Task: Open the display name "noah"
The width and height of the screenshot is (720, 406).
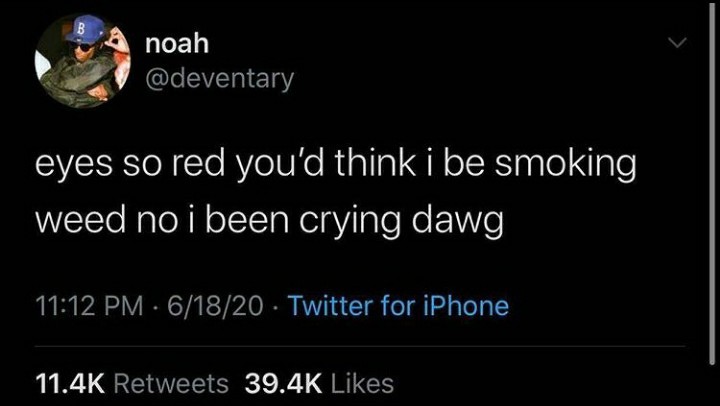Action: point(177,43)
